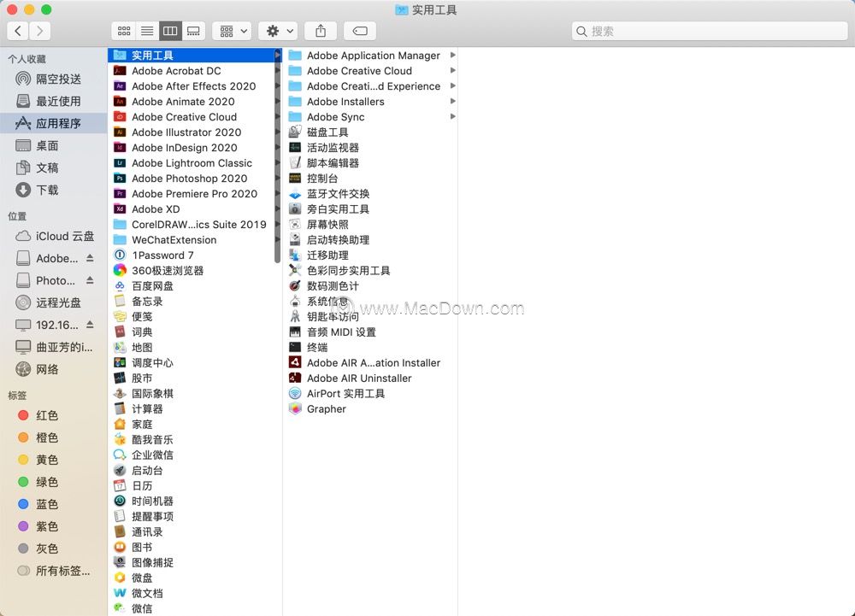Select the 时间机器 app icon
The width and height of the screenshot is (855, 616).
tap(120, 501)
